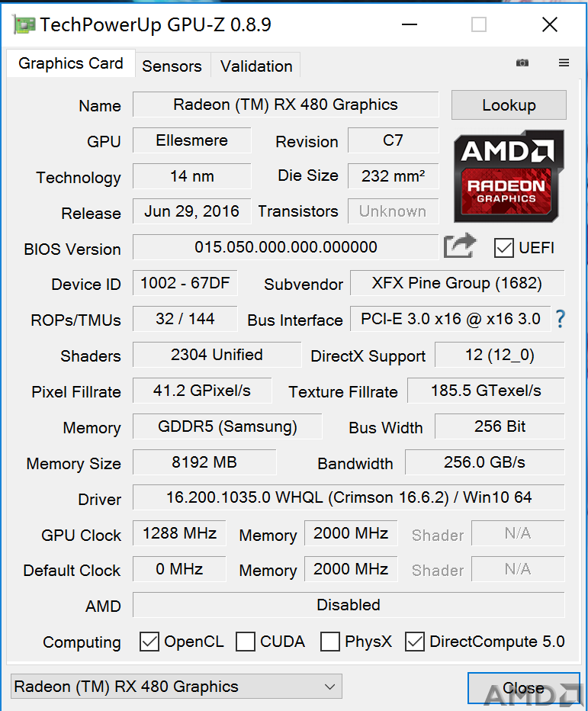Click the BIOS Version text field

tap(286, 247)
